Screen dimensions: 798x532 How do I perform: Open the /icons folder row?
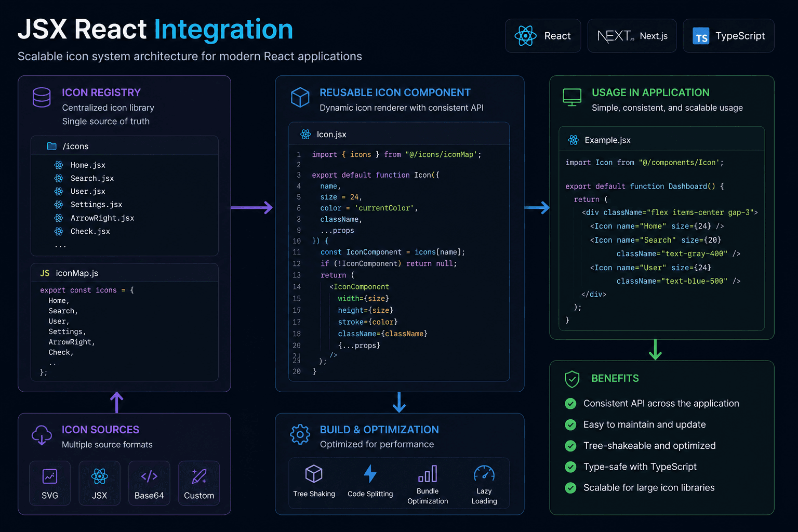pos(125,146)
